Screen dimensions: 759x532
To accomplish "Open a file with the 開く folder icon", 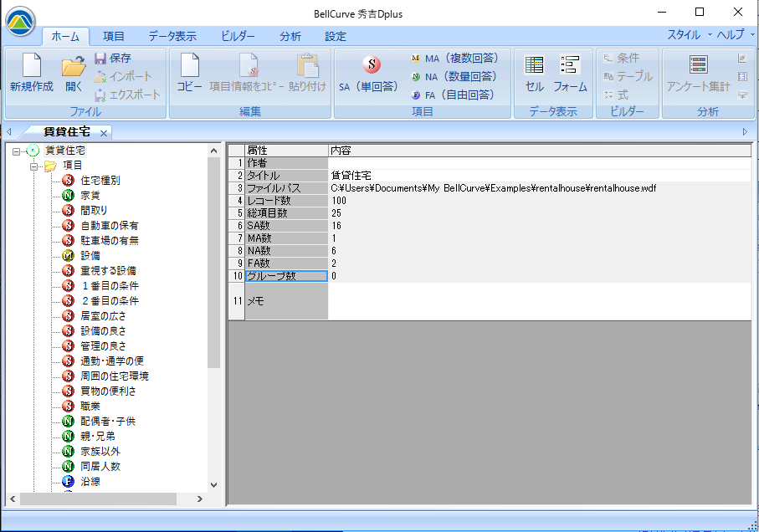I will pos(74,73).
